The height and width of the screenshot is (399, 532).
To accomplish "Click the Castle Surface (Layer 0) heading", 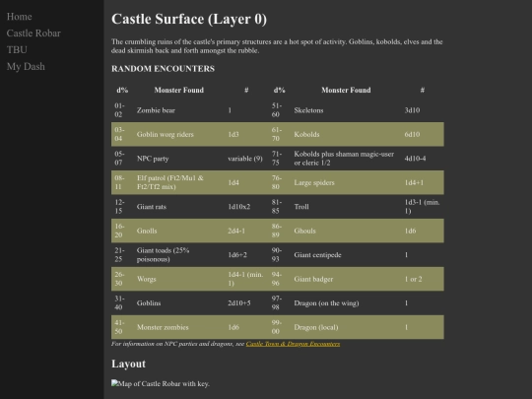I will [x=189, y=19].
